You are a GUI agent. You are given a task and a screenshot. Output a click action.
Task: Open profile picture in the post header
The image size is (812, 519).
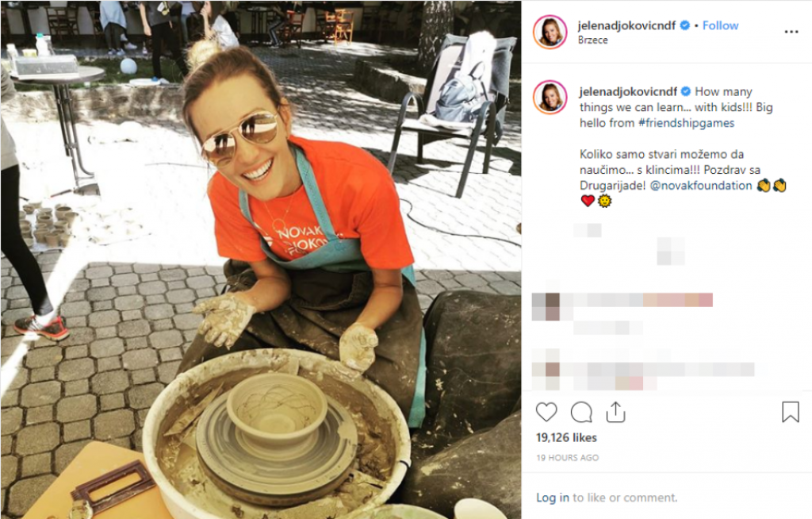[550, 32]
